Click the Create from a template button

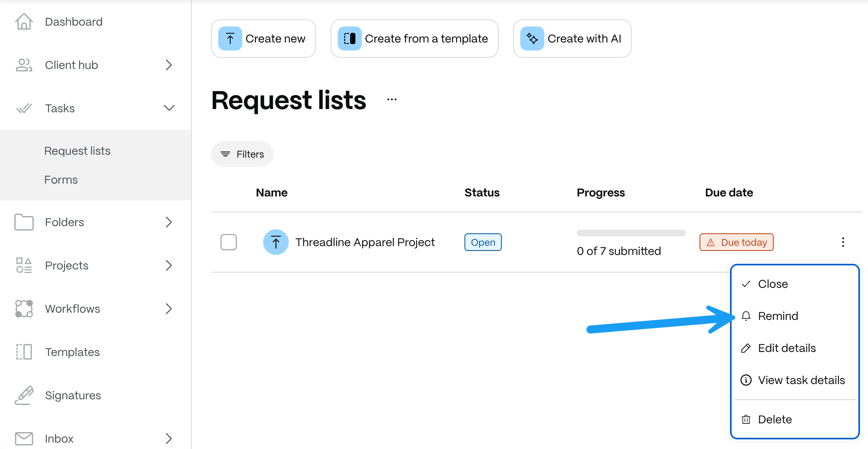click(x=414, y=38)
